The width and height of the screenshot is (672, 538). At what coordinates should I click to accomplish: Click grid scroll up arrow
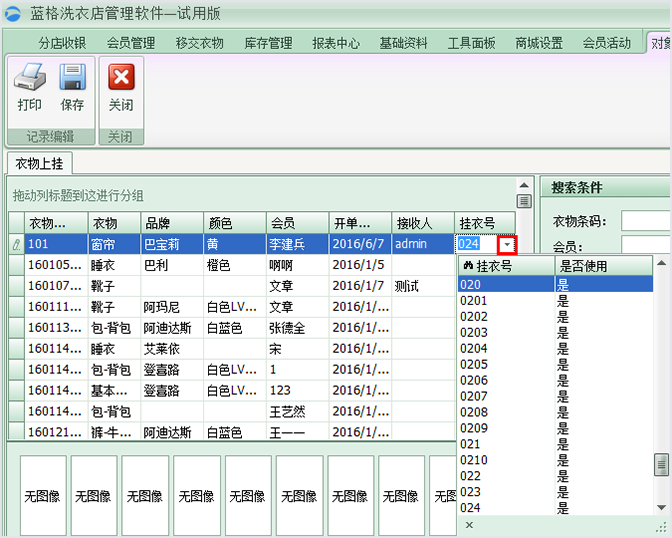pyautogui.click(x=524, y=185)
